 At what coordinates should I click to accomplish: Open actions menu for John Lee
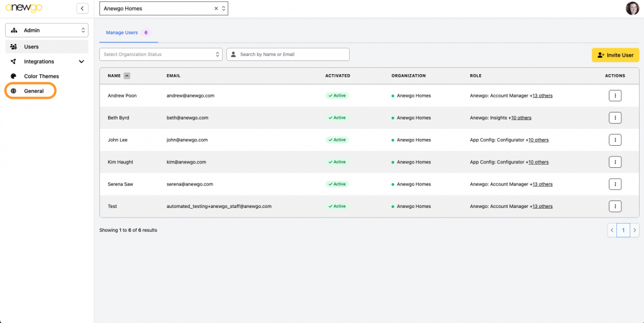(615, 140)
